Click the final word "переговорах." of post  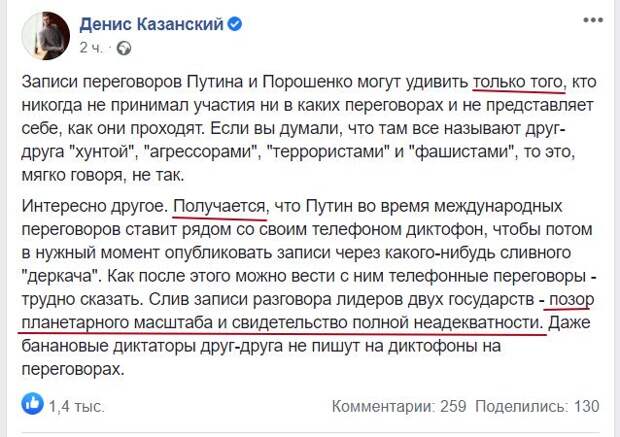click(x=73, y=370)
